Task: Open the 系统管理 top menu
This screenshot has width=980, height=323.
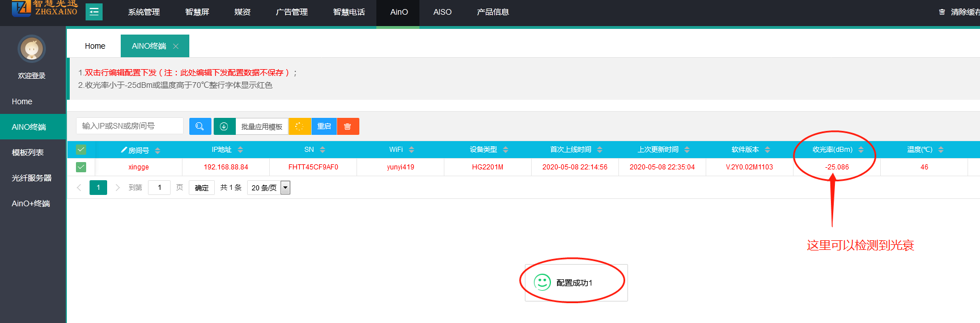Action: 144,12
